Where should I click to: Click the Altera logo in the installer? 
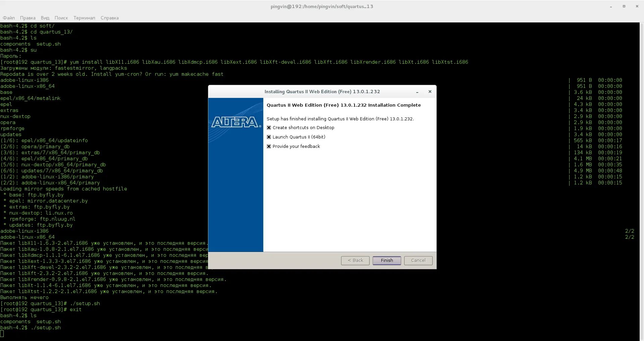pyautogui.click(x=236, y=122)
